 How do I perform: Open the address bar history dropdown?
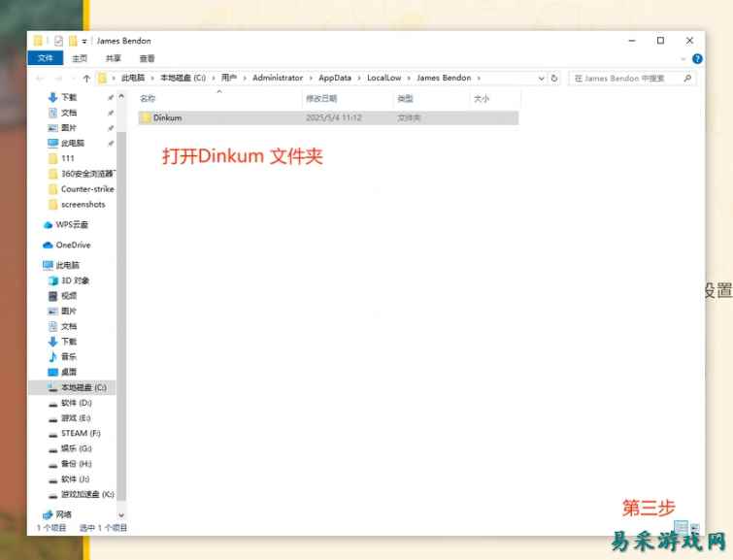tap(542, 78)
